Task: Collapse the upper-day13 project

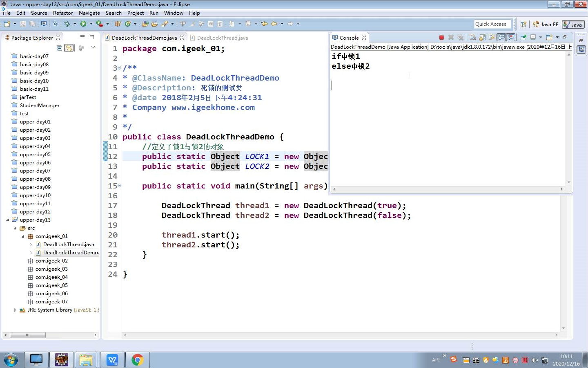Action: coord(7,220)
